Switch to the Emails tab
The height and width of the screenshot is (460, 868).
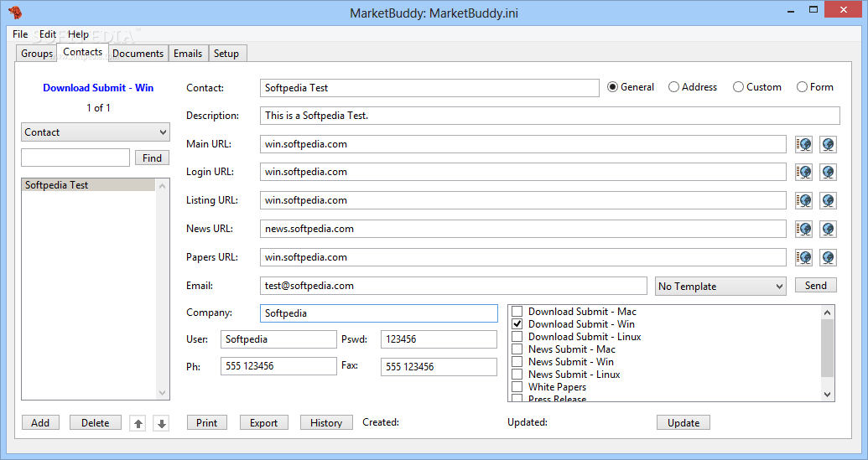188,54
